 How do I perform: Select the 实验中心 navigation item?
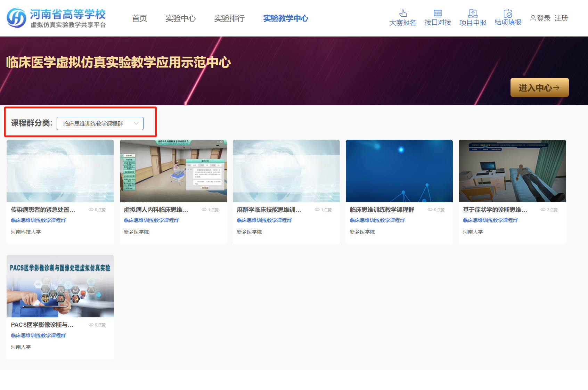click(181, 18)
